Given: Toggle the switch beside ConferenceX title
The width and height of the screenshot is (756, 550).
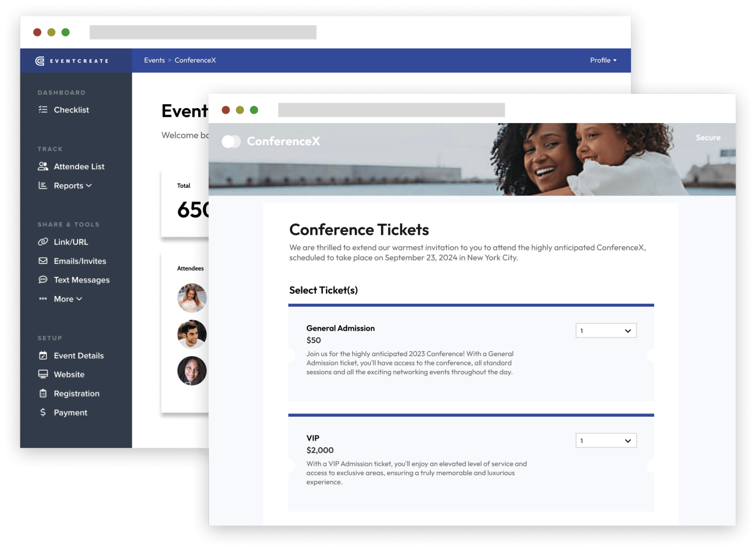Looking at the screenshot, I should [231, 142].
